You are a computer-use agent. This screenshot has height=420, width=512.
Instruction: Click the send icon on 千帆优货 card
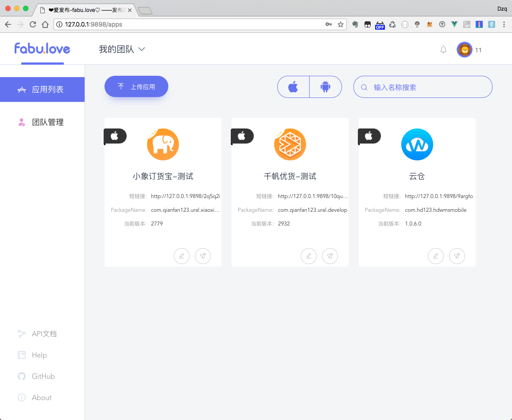[330, 256]
